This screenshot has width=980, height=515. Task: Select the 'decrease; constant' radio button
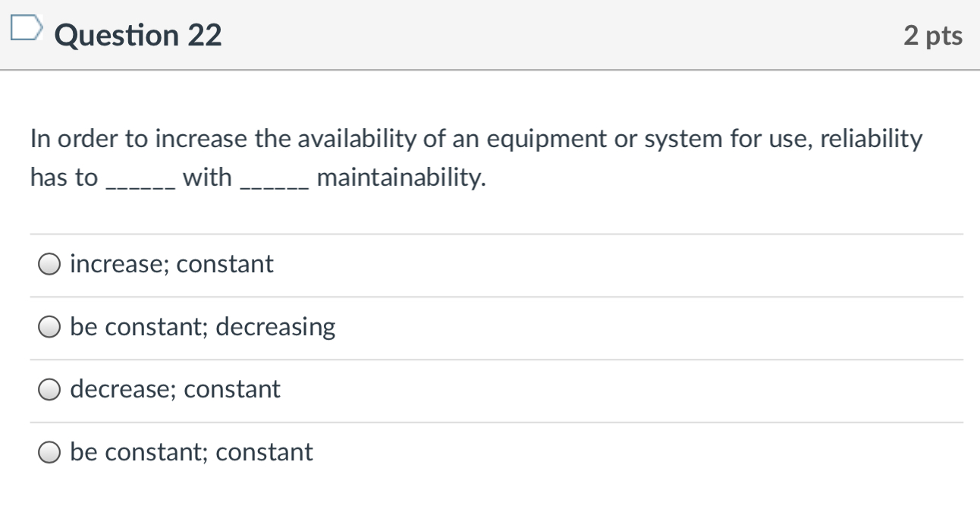(x=48, y=389)
